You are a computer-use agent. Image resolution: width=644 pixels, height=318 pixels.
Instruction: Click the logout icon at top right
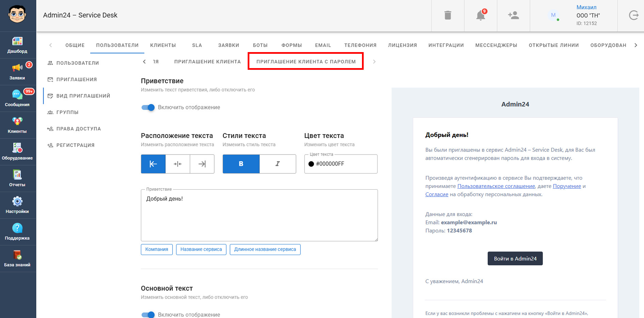pos(633,15)
